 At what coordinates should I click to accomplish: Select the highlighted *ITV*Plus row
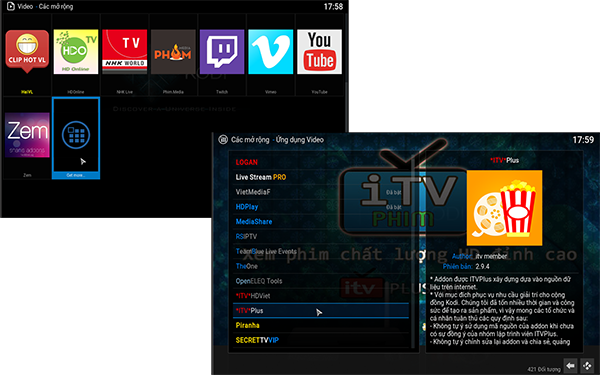(x=321, y=311)
